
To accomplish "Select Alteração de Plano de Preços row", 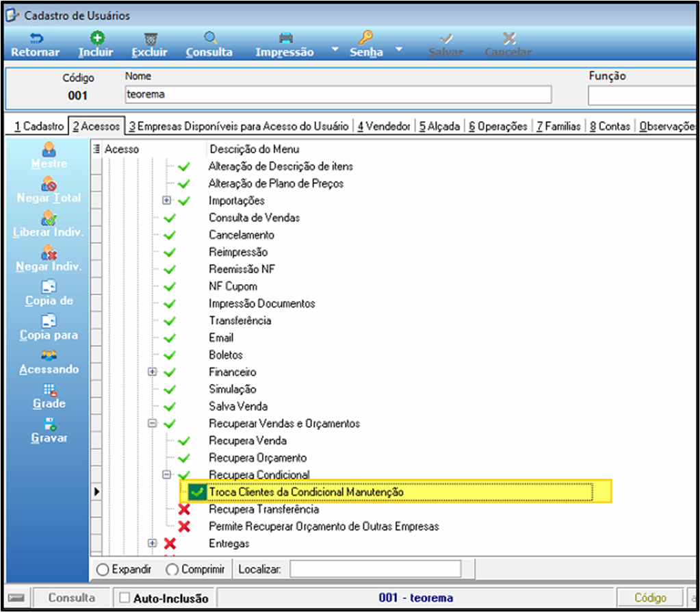I will coord(276,183).
